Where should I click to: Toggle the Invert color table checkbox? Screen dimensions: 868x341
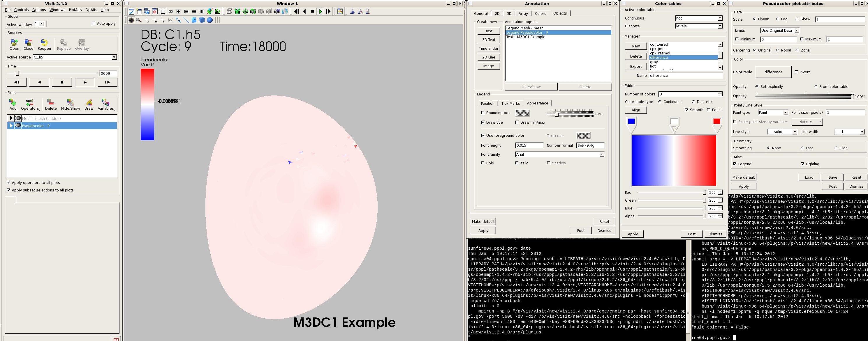coord(796,72)
